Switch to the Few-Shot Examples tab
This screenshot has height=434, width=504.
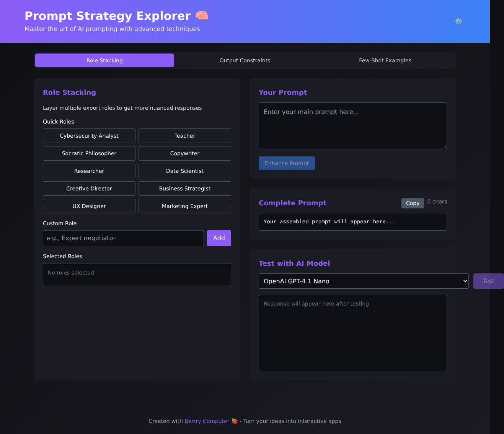(385, 60)
